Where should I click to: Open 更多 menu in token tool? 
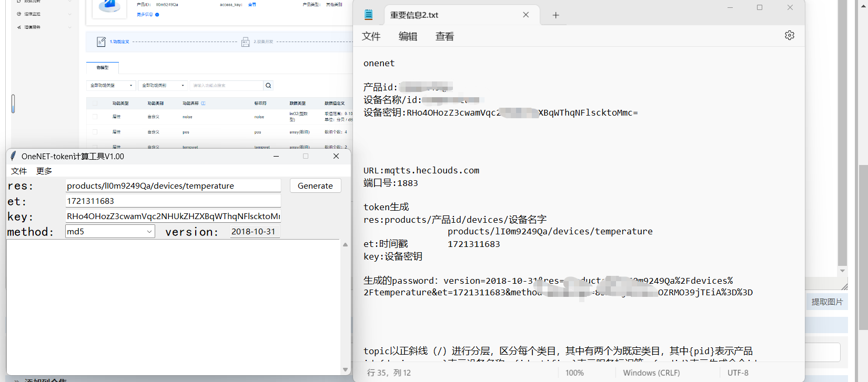pyautogui.click(x=44, y=171)
